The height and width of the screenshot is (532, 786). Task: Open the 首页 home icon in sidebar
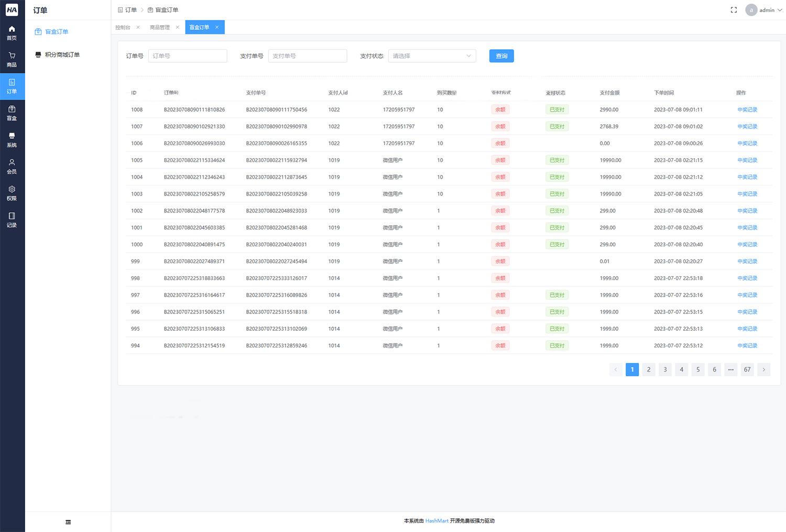(12, 32)
